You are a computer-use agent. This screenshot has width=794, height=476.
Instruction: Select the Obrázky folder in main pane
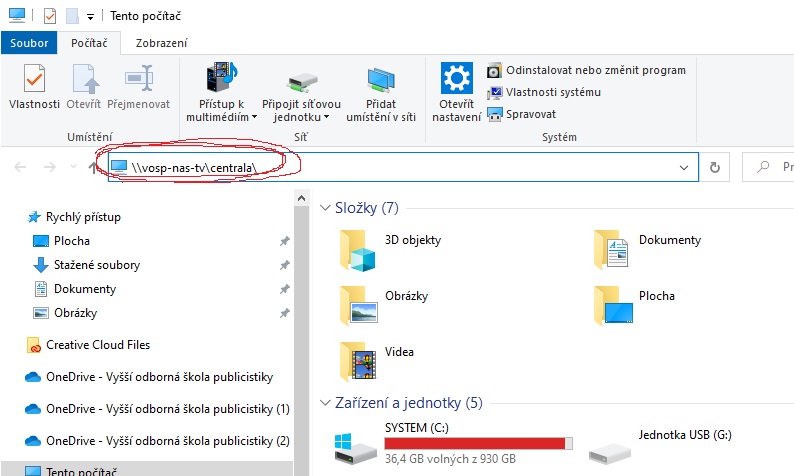tap(384, 305)
